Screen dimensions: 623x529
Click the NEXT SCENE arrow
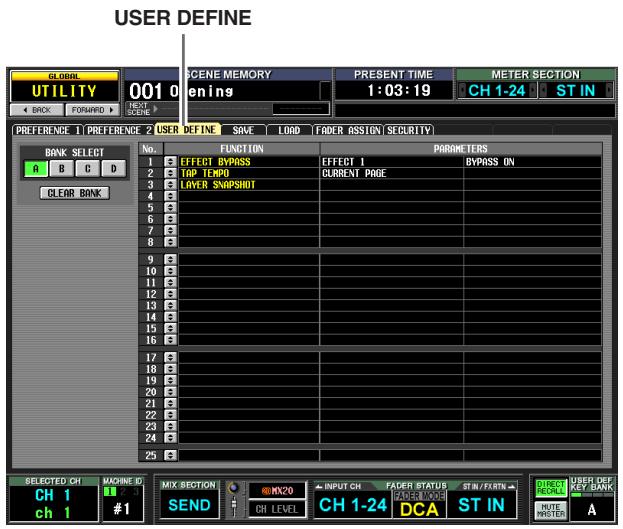(x=156, y=109)
